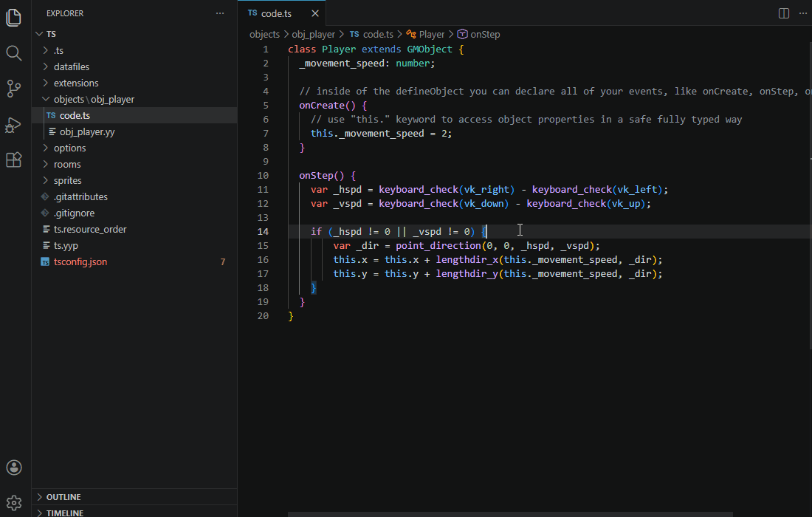This screenshot has width=812, height=517.
Task: Close the code.ts editor tab
Action: pos(315,13)
